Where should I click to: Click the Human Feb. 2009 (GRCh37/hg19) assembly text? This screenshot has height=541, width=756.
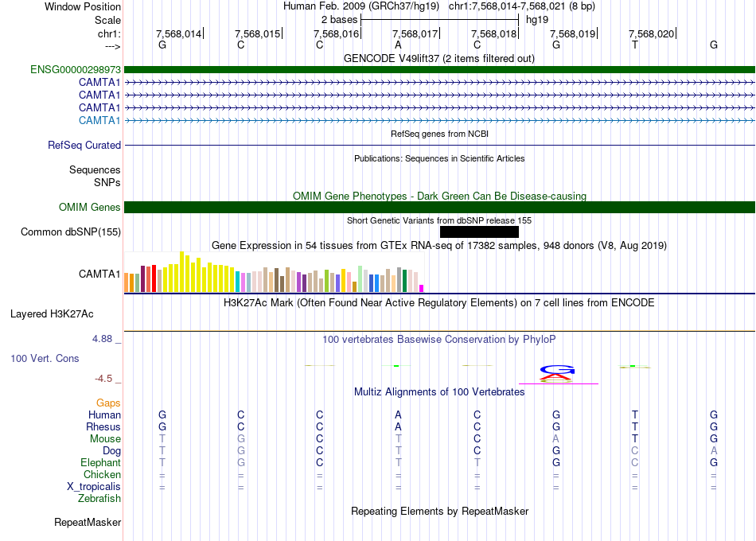point(361,6)
